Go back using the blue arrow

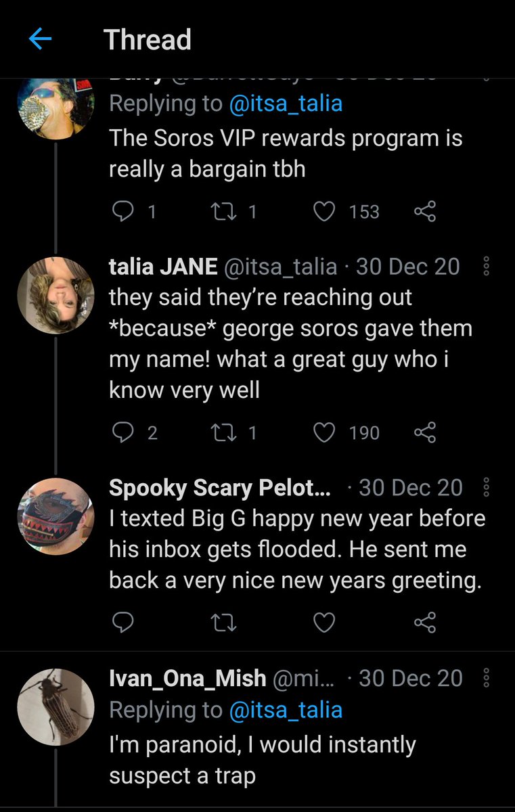pos(40,40)
